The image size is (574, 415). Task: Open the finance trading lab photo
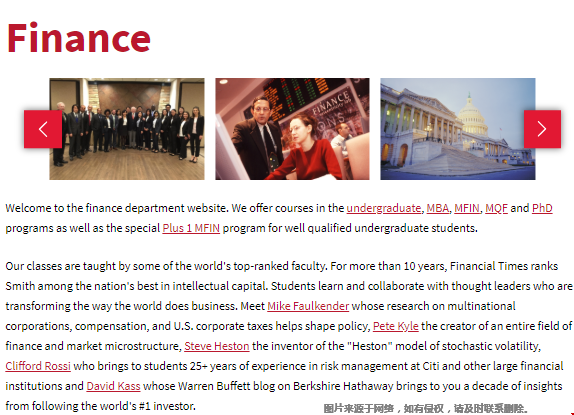tap(292, 129)
